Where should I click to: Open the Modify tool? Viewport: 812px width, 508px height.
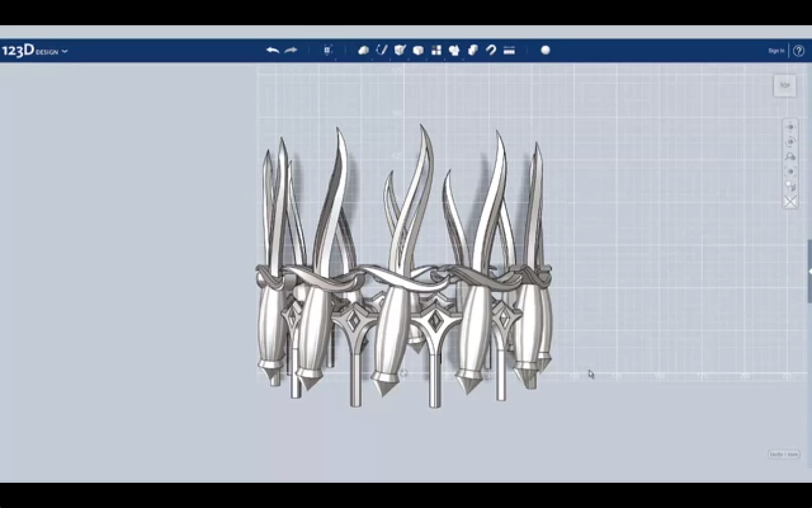418,50
